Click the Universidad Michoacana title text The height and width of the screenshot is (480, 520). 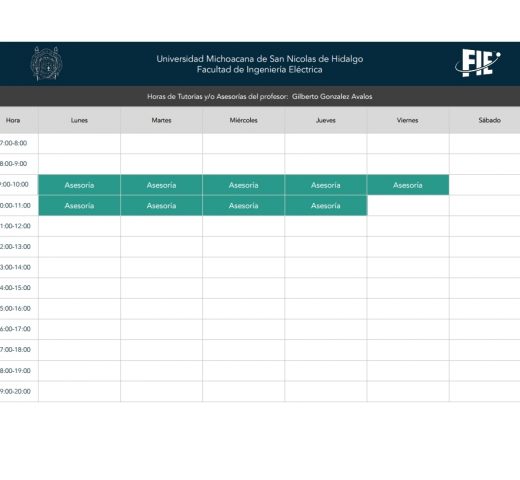260,59
